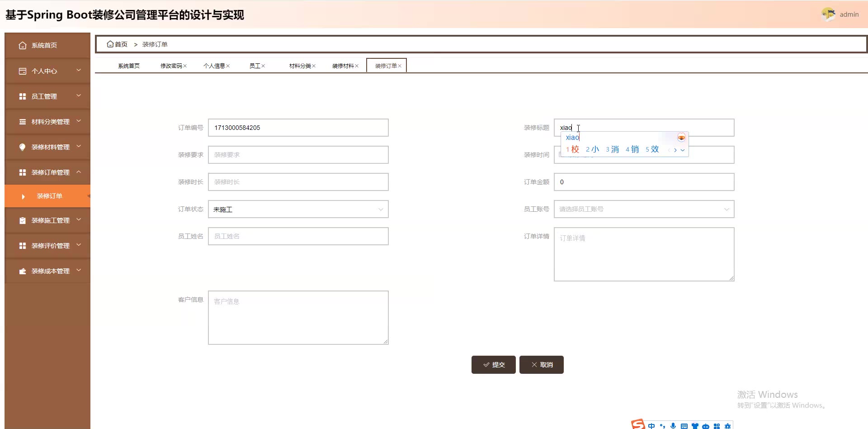This screenshot has height=429, width=868.
Task: Click the 装修施工管理 clipboard icon
Action: pos(23,220)
